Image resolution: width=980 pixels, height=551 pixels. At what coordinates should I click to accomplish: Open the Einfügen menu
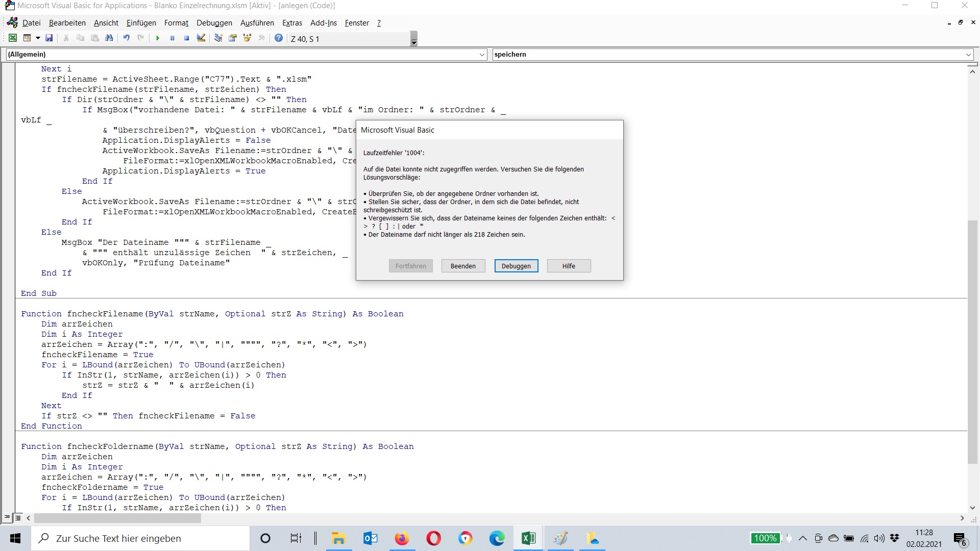click(141, 23)
